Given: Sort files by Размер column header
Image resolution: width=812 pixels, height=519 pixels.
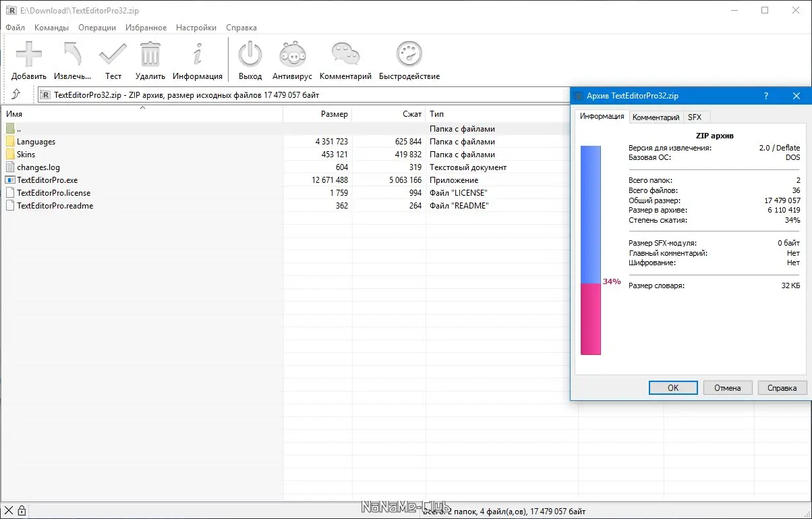Looking at the screenshot, I should (317, 114).
